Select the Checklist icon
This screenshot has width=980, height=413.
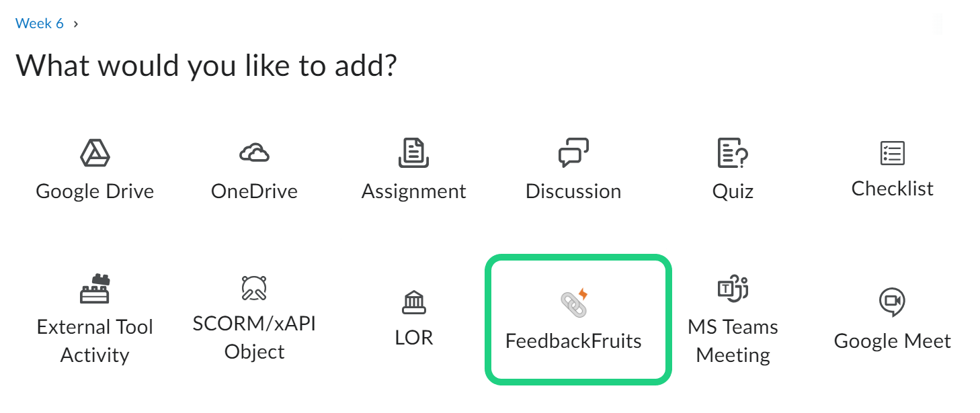click(893, 153)
